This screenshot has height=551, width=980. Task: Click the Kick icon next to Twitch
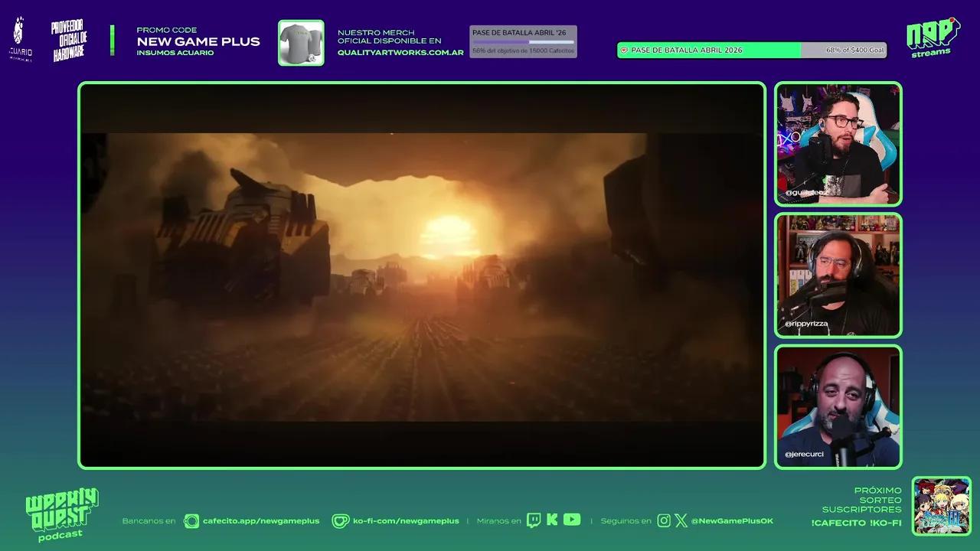coord(551,520)
